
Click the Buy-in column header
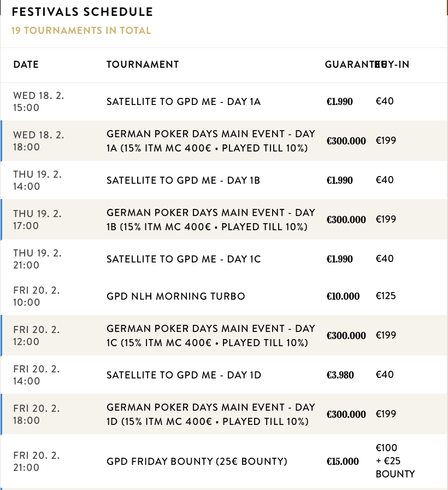[x=394, y=65]
